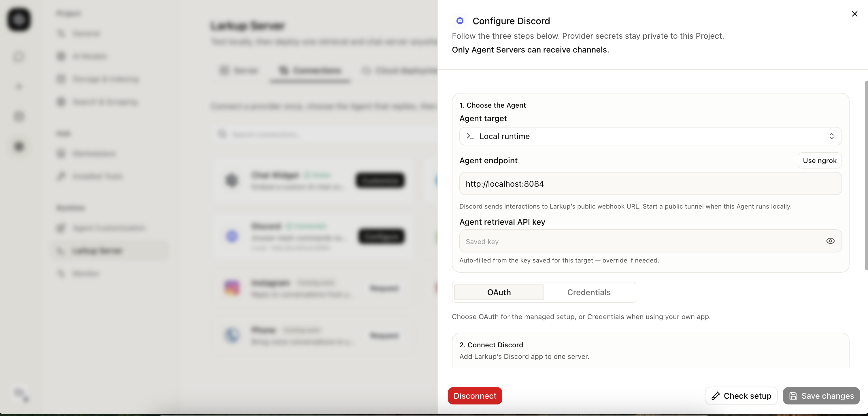
Task: Click the Agent target up-down chevron arrows
Action: pos(831,136)
